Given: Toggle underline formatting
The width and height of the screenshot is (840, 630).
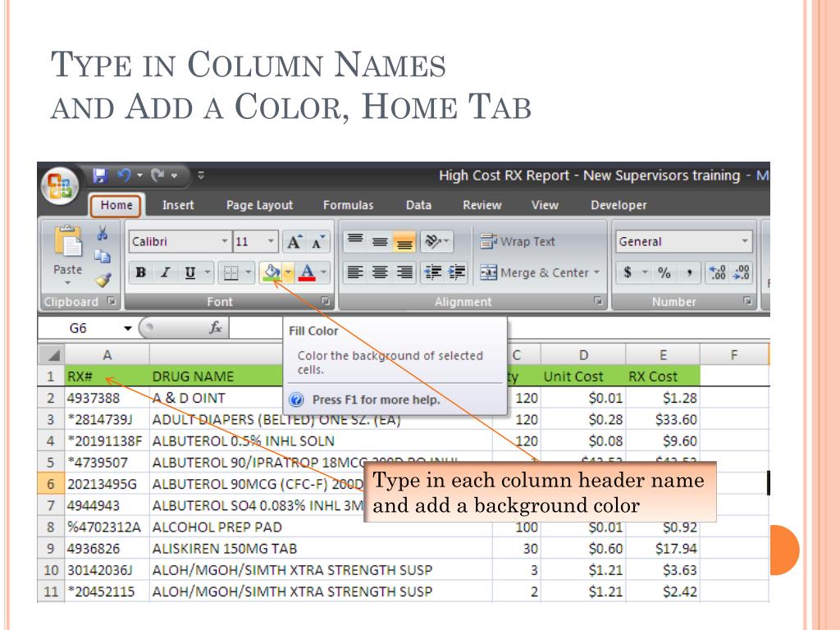Looking at the screenshot, I should point(189,272).
